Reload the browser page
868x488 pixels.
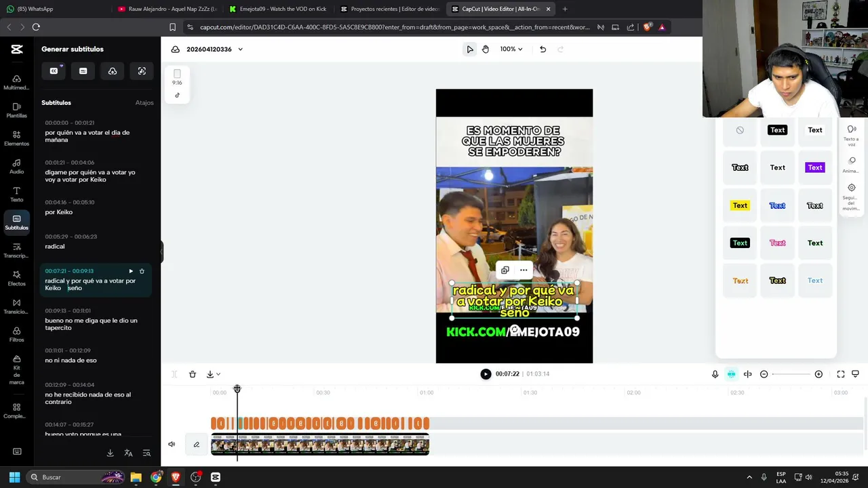(x=36, y=27)
